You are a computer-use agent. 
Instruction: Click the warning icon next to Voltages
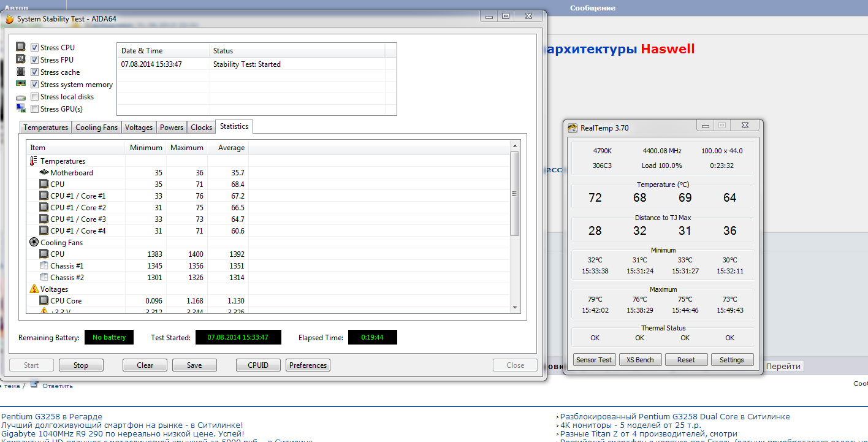tap(34, 289)
